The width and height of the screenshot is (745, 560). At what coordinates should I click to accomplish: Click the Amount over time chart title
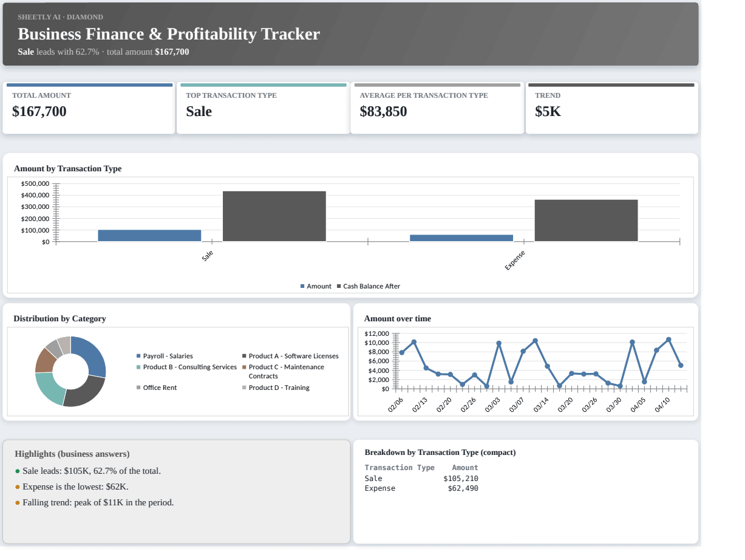click(398, 318)
